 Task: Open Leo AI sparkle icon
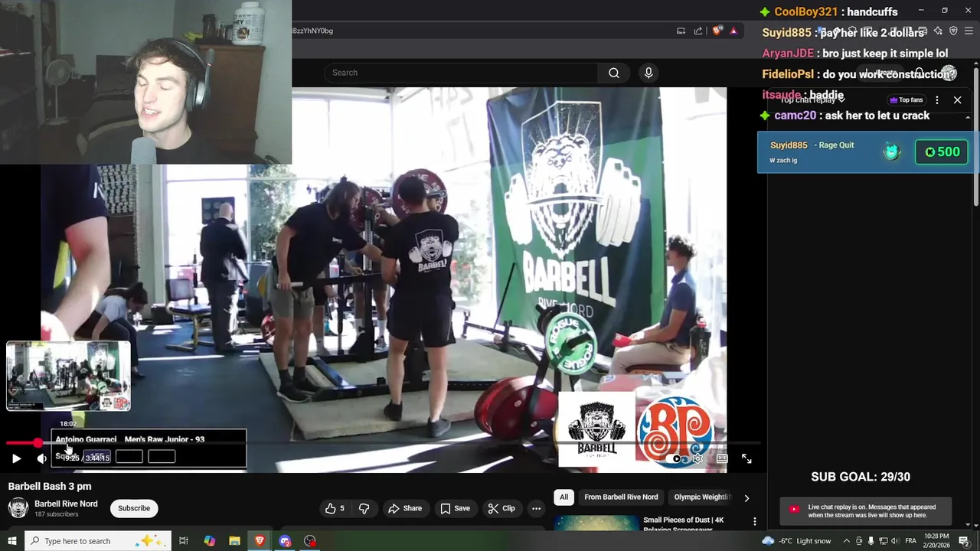click(x=938, y=31)
